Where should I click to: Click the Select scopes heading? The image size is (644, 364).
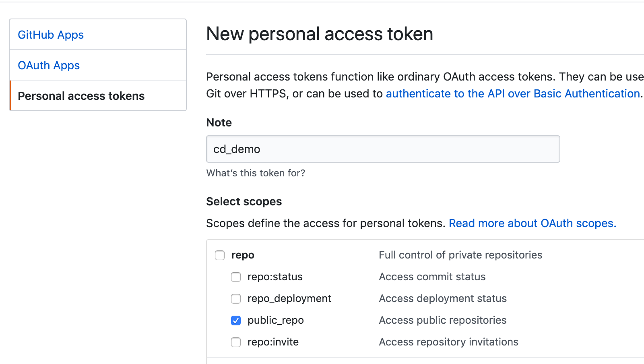pos(244,201)
